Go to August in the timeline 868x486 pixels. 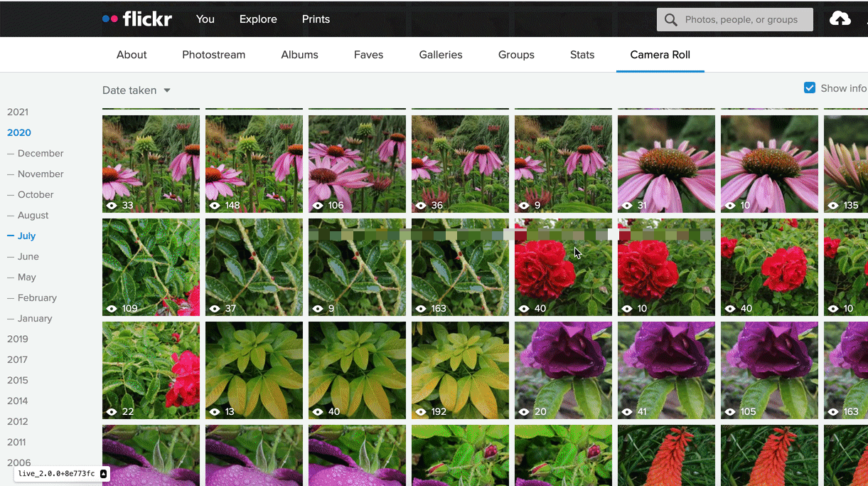point(33,215)
